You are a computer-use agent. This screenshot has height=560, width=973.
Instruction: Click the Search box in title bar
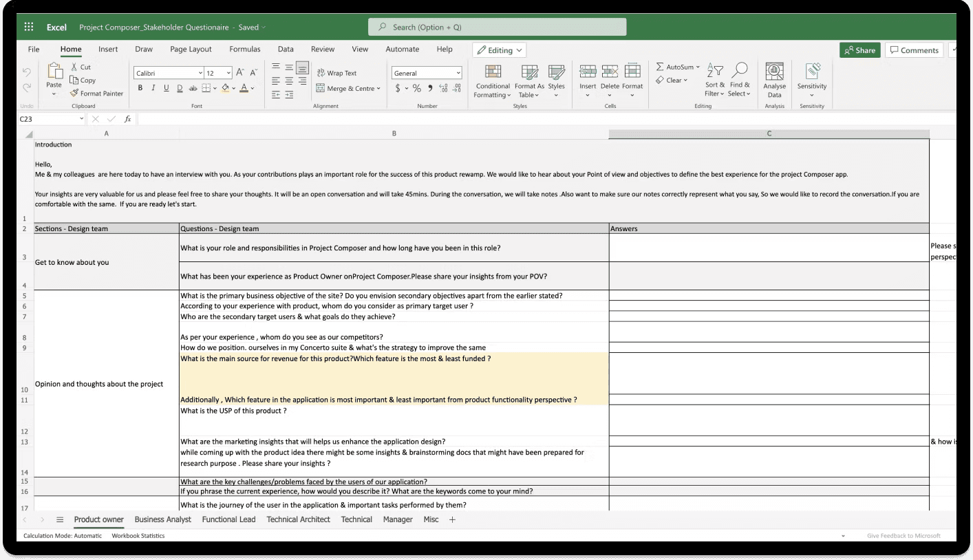(x=498, y=27)
